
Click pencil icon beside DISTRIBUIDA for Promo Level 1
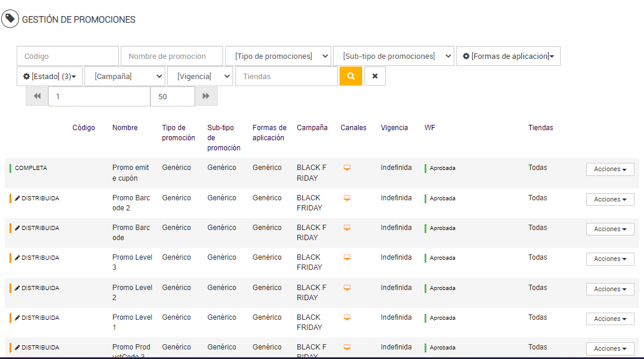point(17,318)
